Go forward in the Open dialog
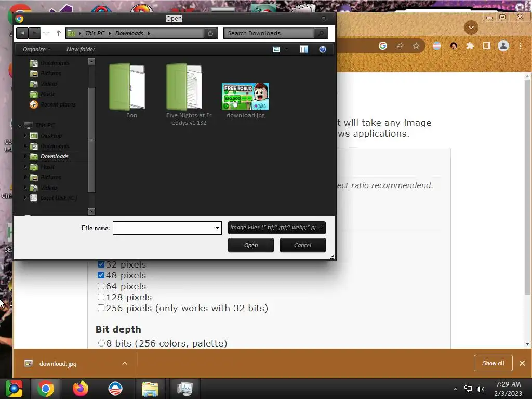Viewport: 532px width, 399px height. click(x=35, y=33)
